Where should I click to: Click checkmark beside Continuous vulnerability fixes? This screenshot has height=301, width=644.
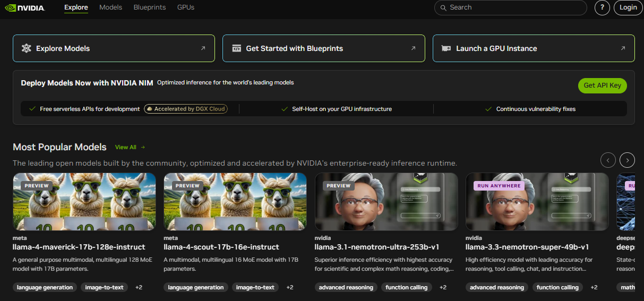(488, 109)
